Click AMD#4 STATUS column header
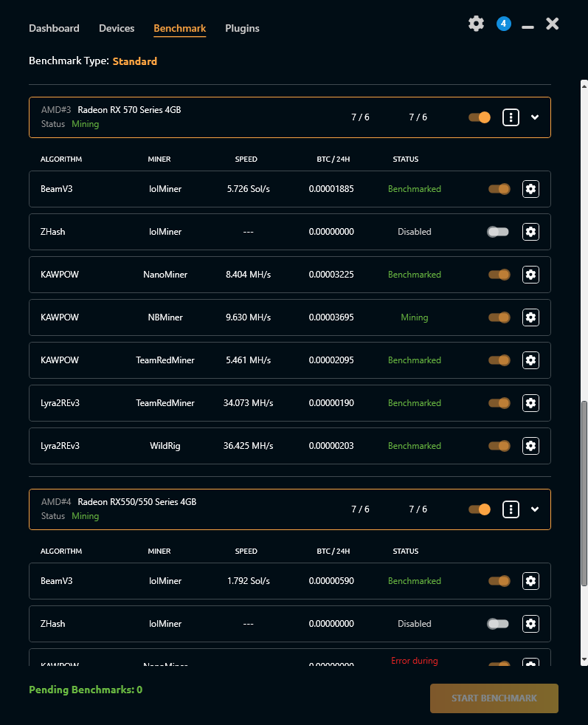 click(x=406, y=552)
